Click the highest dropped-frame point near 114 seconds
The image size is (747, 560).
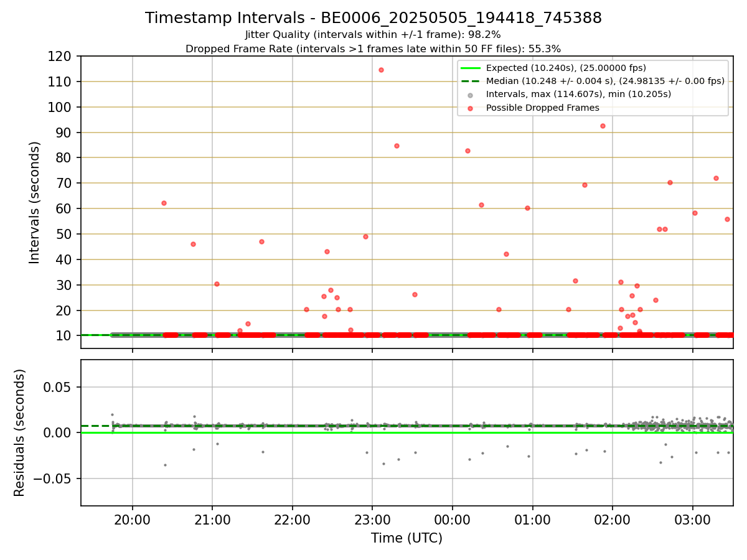381,70
